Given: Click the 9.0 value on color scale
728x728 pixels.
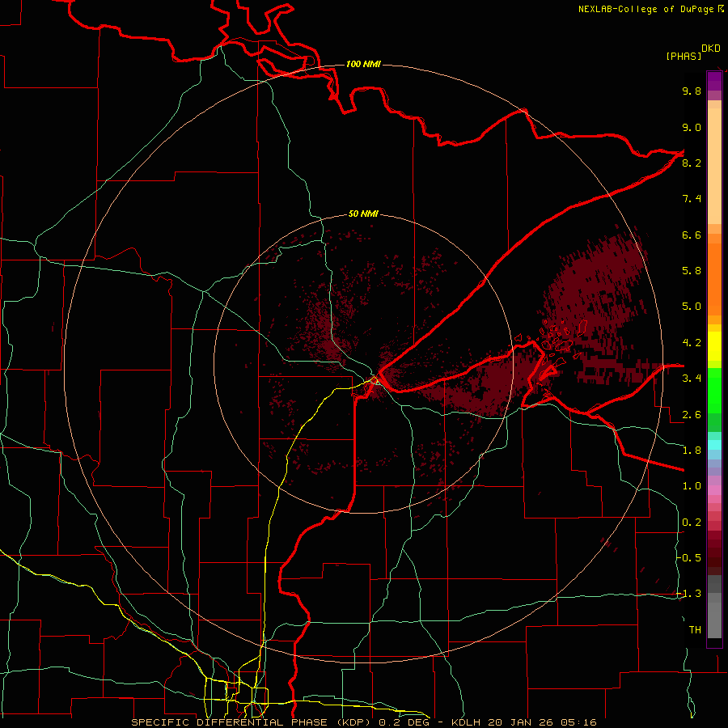Looking at the screenshot, I should pos(692,127).
